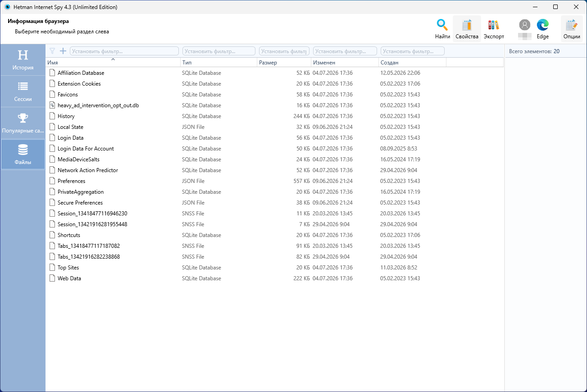Click the Top Sites file icon
This screenshot has height=392, width=587.
[52, 268]
